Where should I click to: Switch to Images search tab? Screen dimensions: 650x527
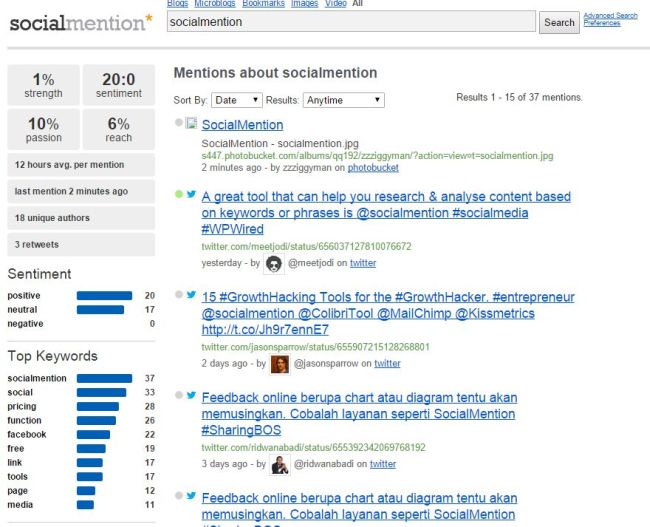coord(304,3)
